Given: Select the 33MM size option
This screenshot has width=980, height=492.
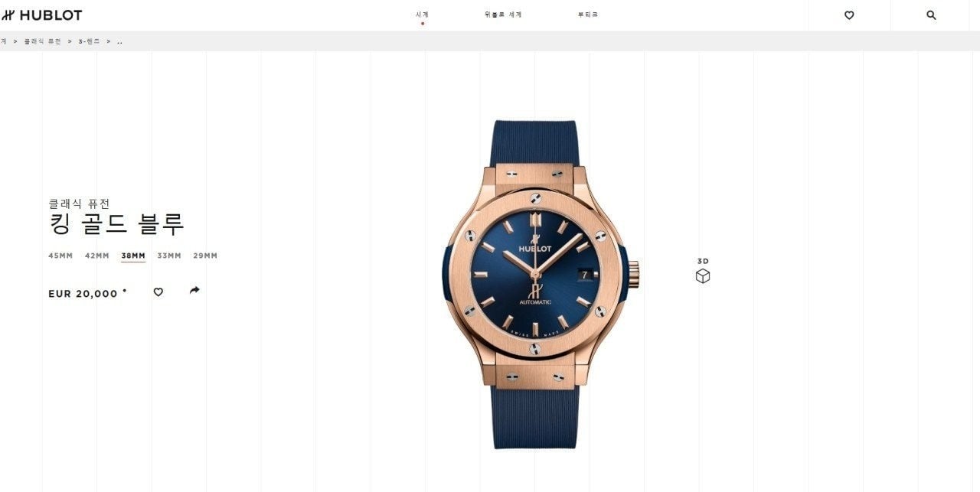Looking at the screenshot, I should point(169,256).
